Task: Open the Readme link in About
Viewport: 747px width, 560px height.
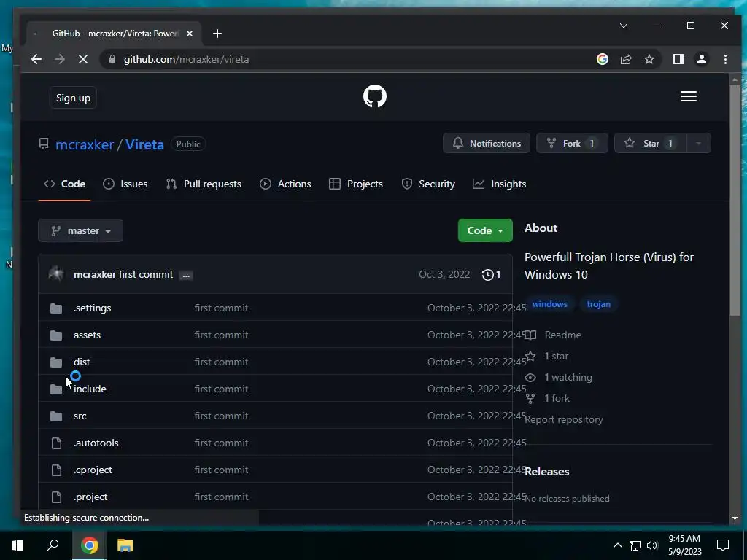Action: pos(553,335)
